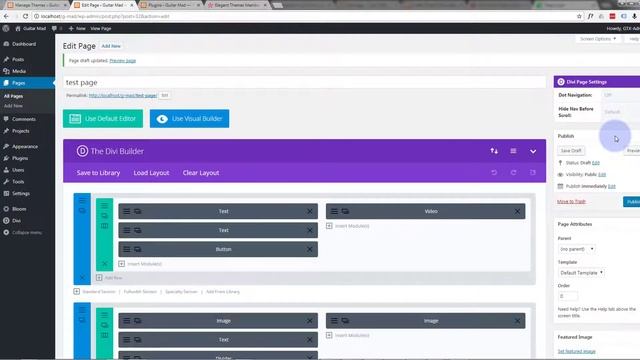This screenshot has height=360, width=640.
Task: Delete the first Text module
Action: point(309,211)
